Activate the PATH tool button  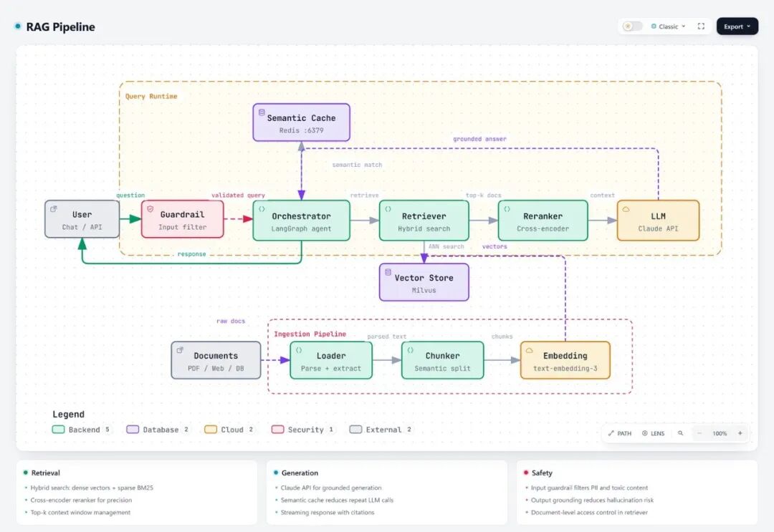(620, 433)
